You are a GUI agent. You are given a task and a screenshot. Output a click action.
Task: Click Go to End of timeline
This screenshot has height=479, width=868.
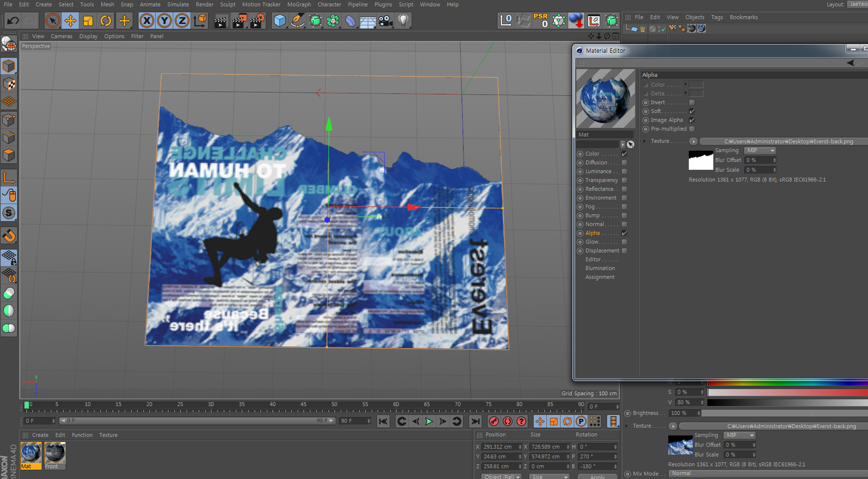click(475, 421)
